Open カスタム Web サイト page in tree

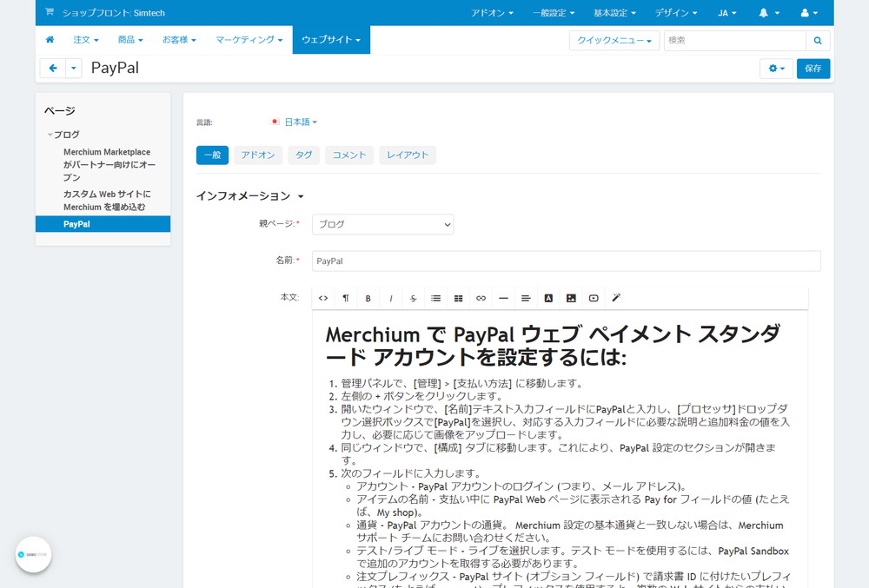tap(106, 201)
